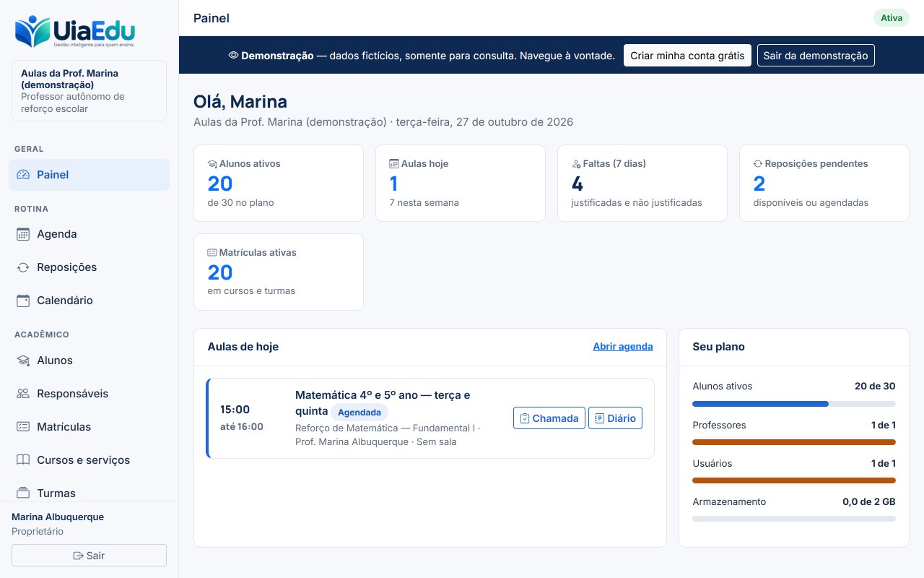Click the journal icon on Diário button

coord(600,418)
